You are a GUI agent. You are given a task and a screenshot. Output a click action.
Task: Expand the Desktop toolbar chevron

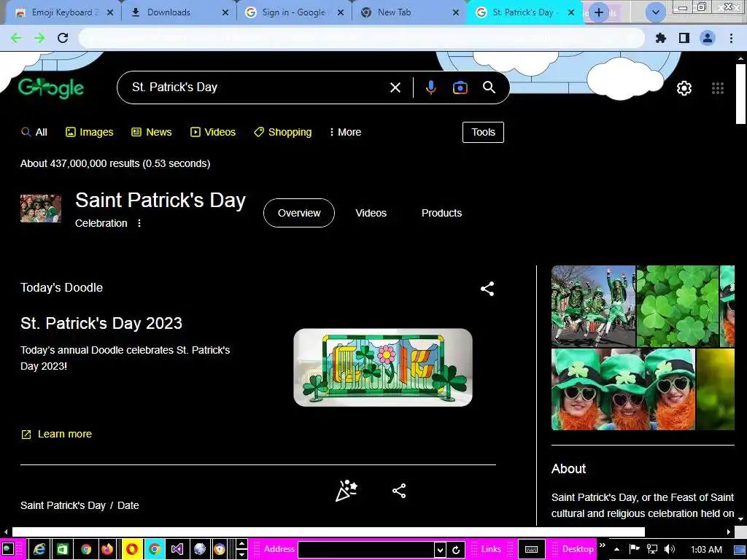click(x=603, y=545)
